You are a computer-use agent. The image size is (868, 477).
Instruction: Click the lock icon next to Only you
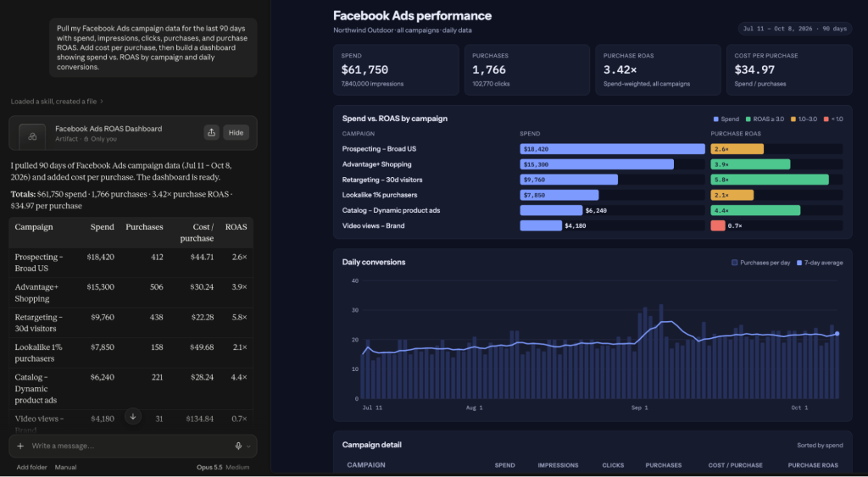pyautogui.click(x=86, y=140)
